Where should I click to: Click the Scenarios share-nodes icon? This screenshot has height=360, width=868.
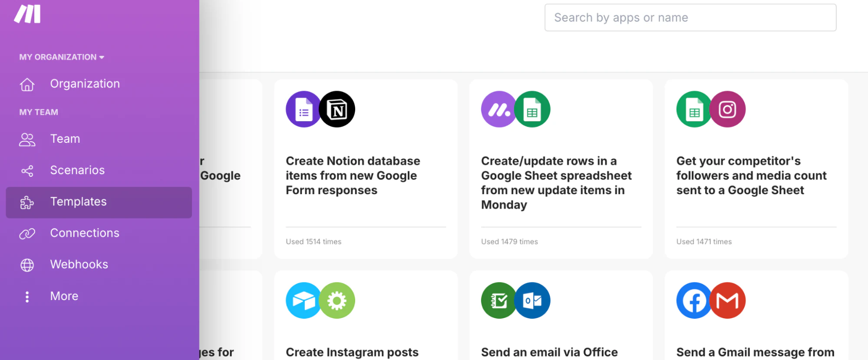click(x=27, y=171)
